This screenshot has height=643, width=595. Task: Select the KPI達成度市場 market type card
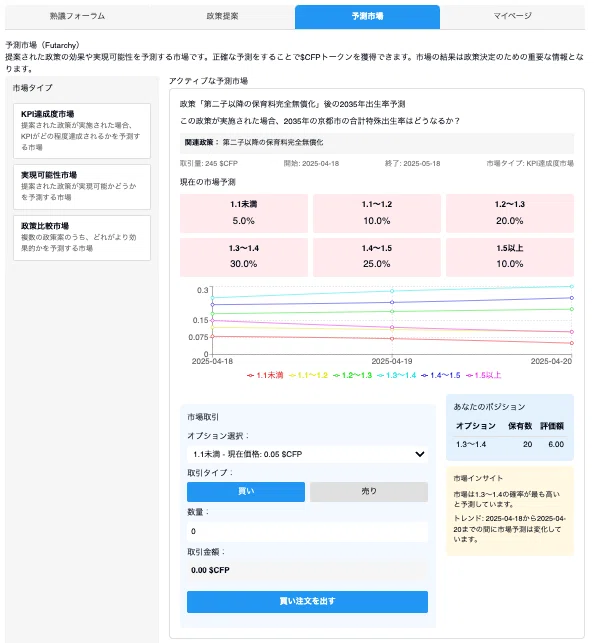tap(82, 131)
